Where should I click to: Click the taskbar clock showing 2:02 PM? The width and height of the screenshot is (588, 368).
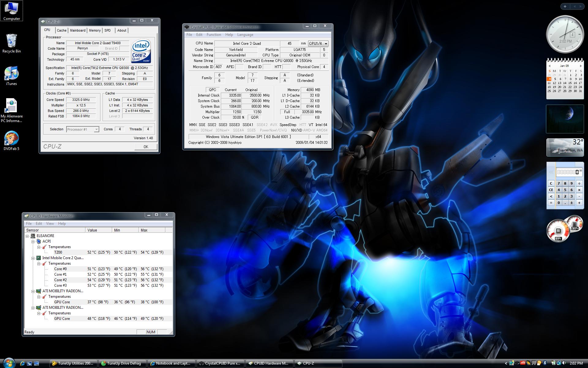click(x=576, y=363)
